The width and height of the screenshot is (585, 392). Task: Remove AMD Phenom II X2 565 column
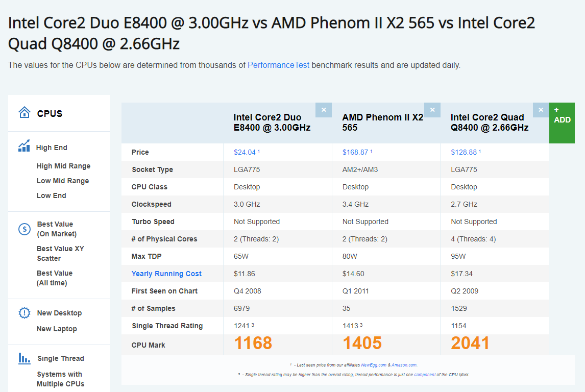432,110
